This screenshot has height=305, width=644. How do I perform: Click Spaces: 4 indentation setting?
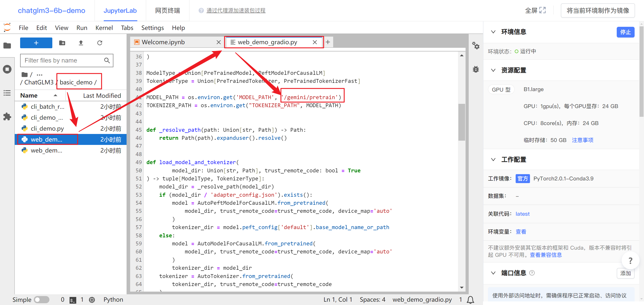[x=372, y=299]
